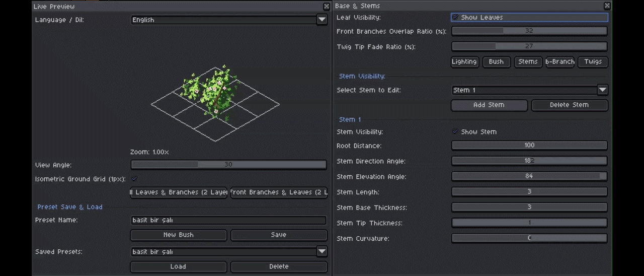Screen dimensions: 644x276
Task: Click the Stem Visibility section heading
Action: coord(362,76)
